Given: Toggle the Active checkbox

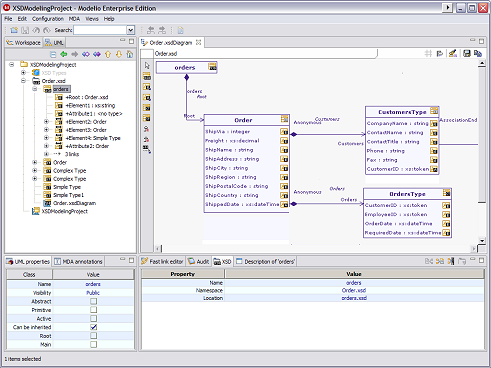Looking at the screenshot, I should 94,319.
